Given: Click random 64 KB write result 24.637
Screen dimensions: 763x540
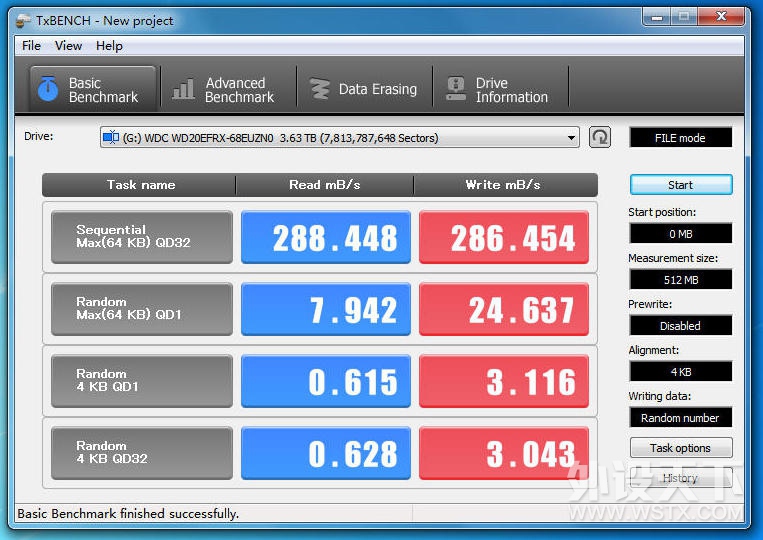Looking at the screenshot, I should (504, 309).
